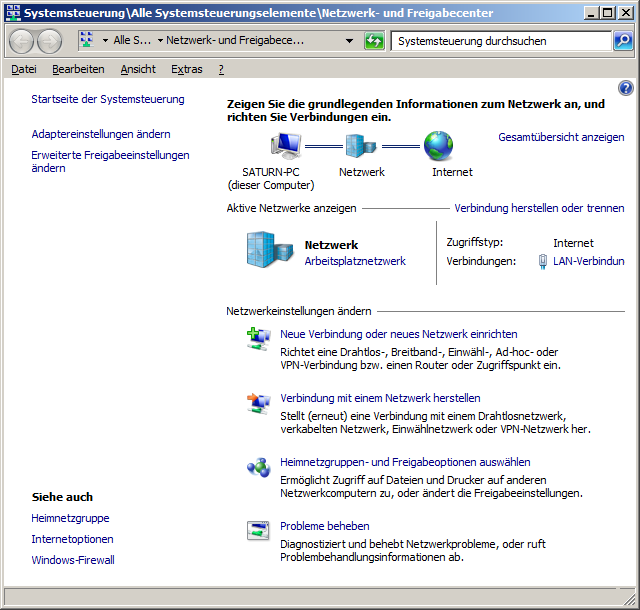The height and width of the screenshot is (610, 640).
Task: Click 'Zugriffstyp:' label
Action: (475, 243)
